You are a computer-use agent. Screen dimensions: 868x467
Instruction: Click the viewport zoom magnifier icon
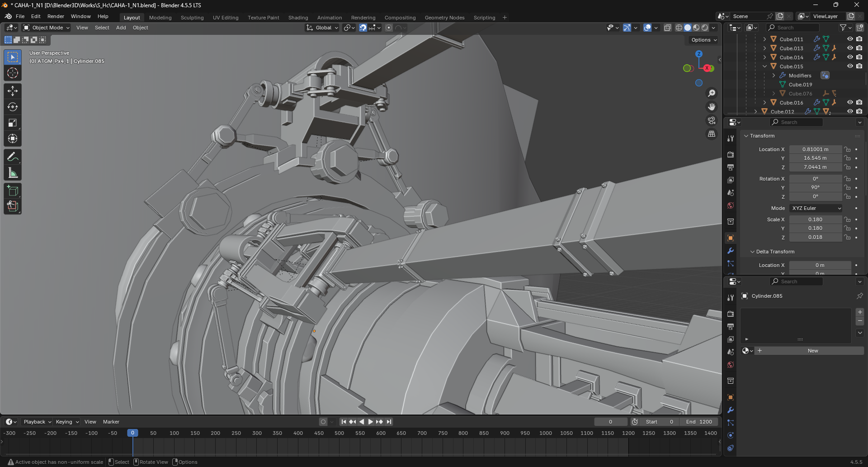(x=712, y=93)
